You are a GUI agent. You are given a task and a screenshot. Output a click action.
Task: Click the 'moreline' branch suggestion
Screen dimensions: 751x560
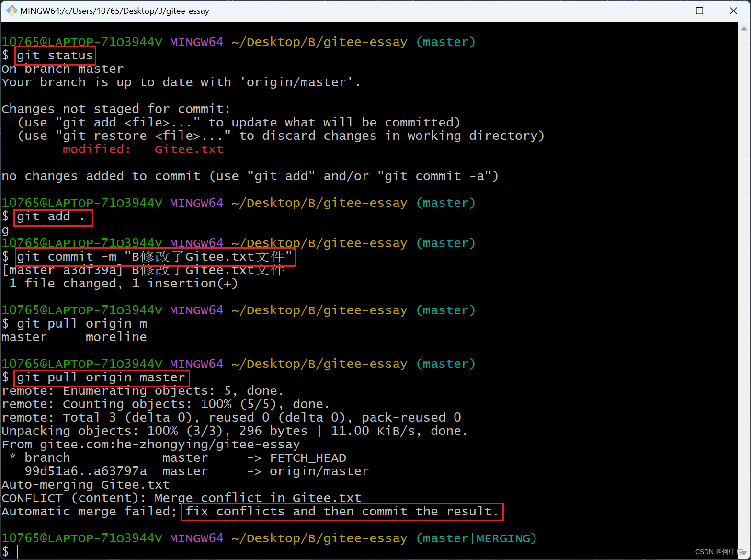116,337
